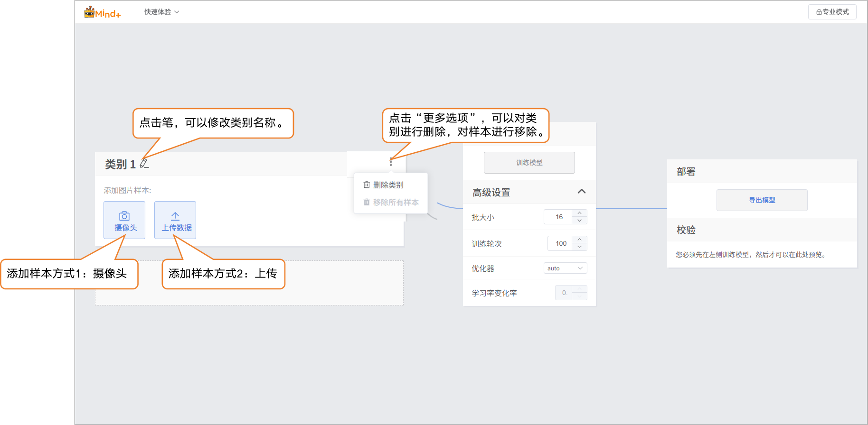Increase the 批大小 value with up arrow
Image resolution: width=868 pixels, height=425 pixels.
point(579,213)
